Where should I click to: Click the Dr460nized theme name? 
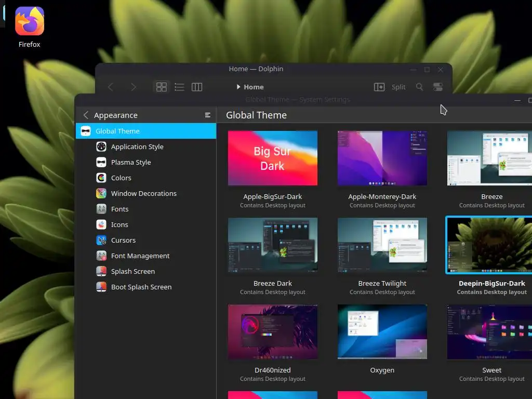[272, 370]
